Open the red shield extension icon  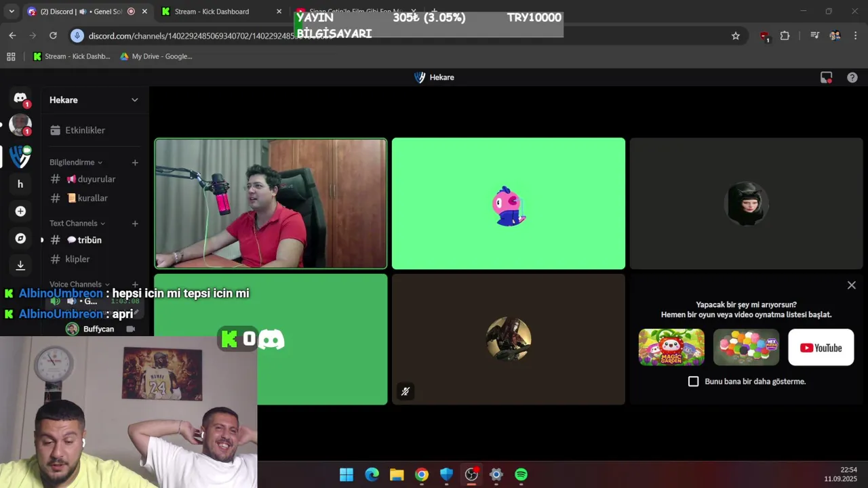(x=765, y=36)
